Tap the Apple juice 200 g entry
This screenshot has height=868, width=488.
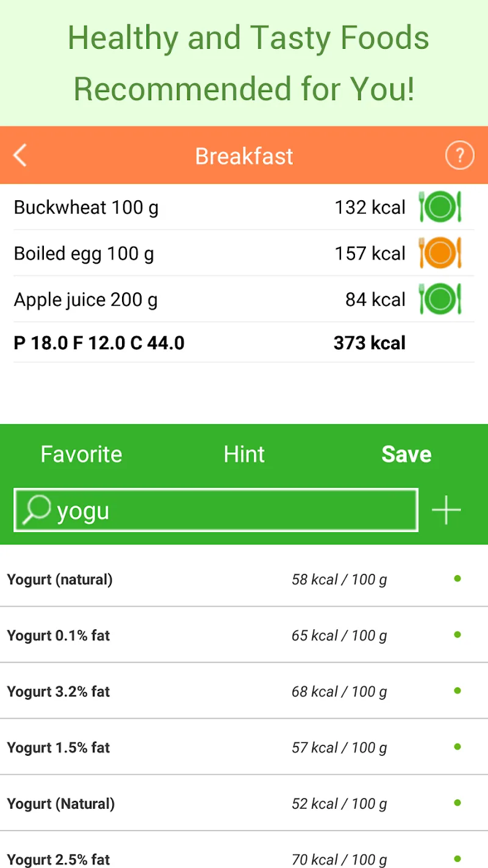[86, 300]
